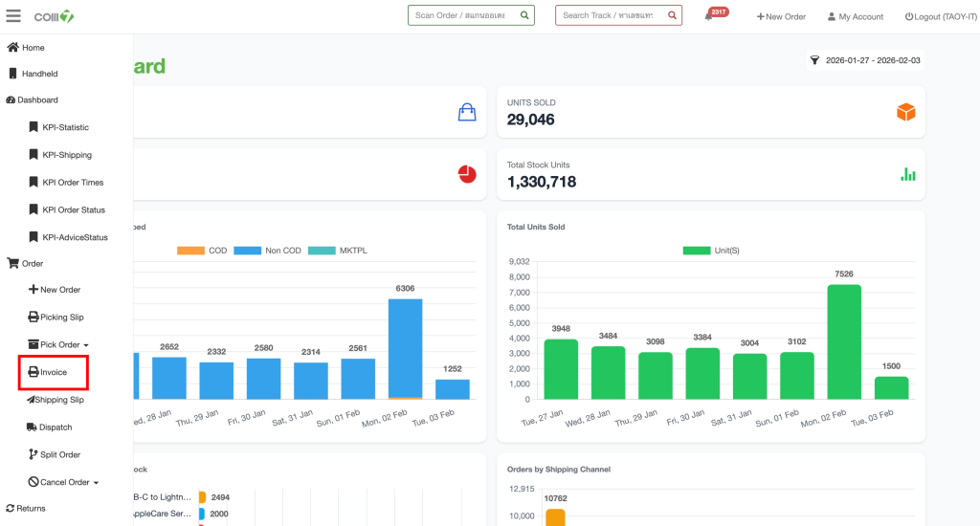Expand the Cancel Order submenu
Image resolution: width=980 pixels, height=526 pixels.
pyautogui.click(x=64, y=482)
